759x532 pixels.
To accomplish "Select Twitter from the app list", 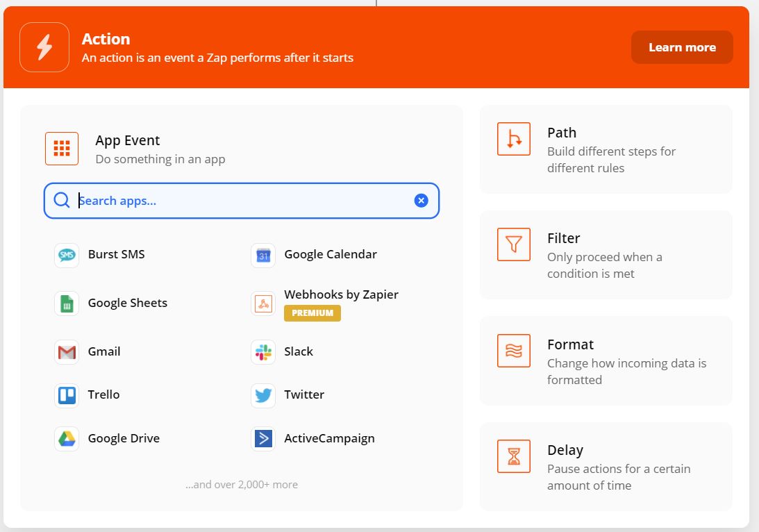I will pos(304,394).
